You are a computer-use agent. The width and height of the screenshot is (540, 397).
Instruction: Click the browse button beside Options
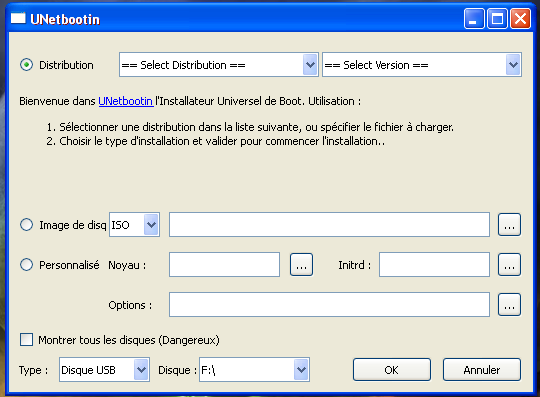click(509, 305)
